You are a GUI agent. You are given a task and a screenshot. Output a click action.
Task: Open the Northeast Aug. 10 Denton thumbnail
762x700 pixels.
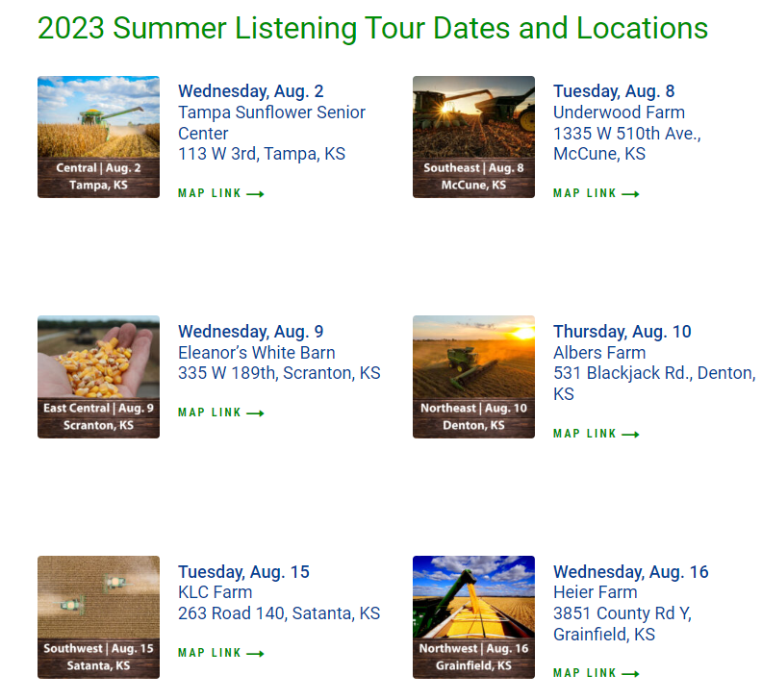click(473, 377)
